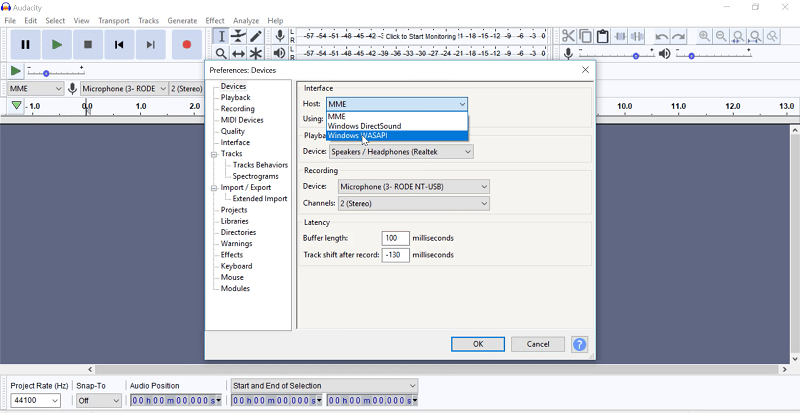Click the Cancel button
The height and width of the screenshot is (413, 800).
click(x=537, y=344)
